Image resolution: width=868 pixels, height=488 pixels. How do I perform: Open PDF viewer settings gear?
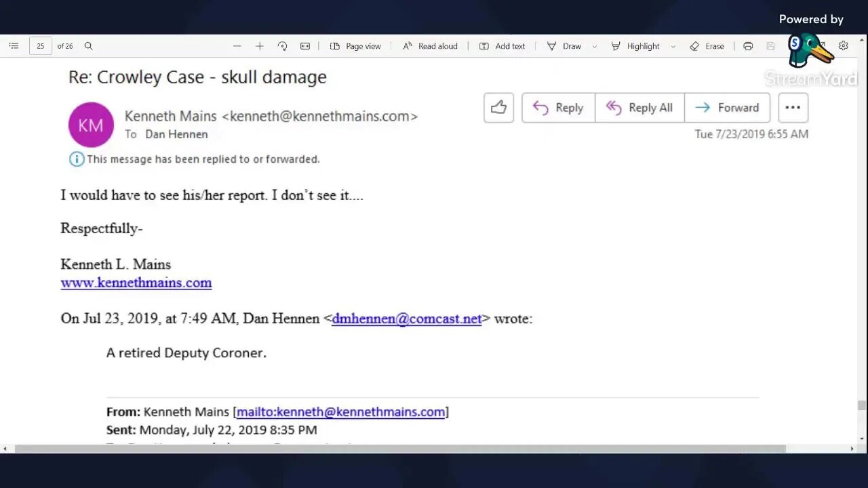[x=843, y=45]
